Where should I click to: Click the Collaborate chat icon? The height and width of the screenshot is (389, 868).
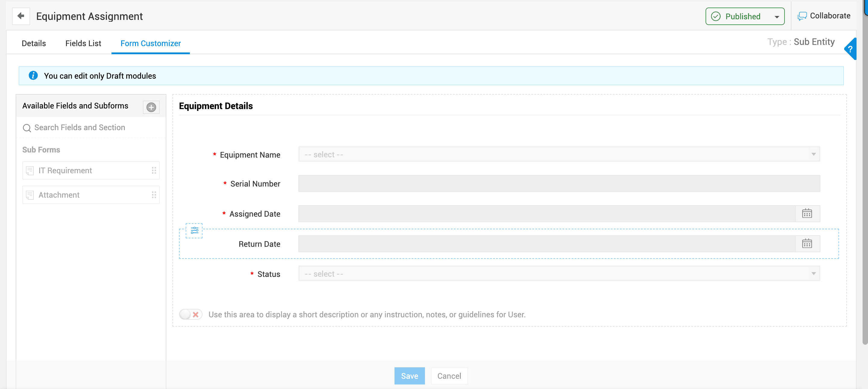point(802,16)
